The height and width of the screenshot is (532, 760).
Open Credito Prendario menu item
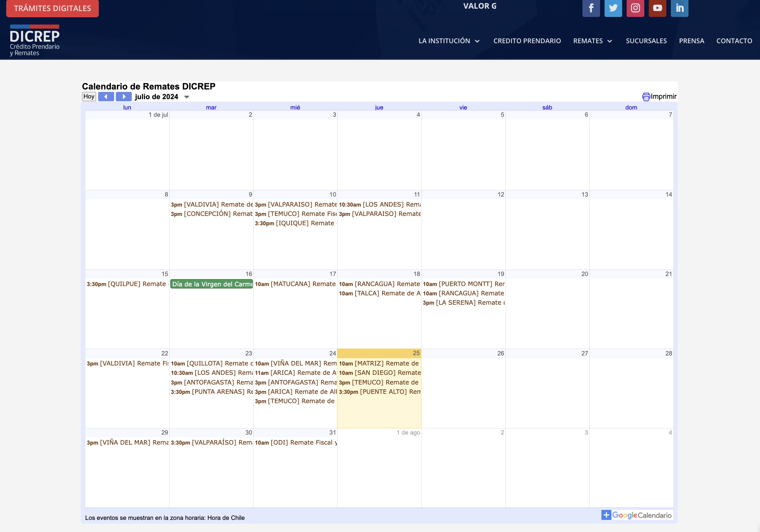[x=527, y=41]
